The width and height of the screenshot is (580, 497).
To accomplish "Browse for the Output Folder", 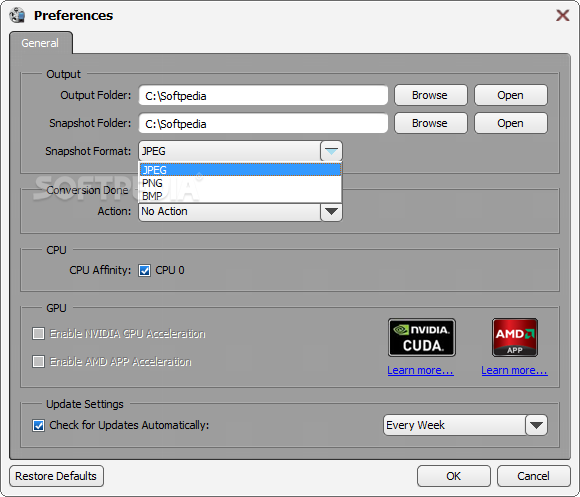I will click(431, 95).
